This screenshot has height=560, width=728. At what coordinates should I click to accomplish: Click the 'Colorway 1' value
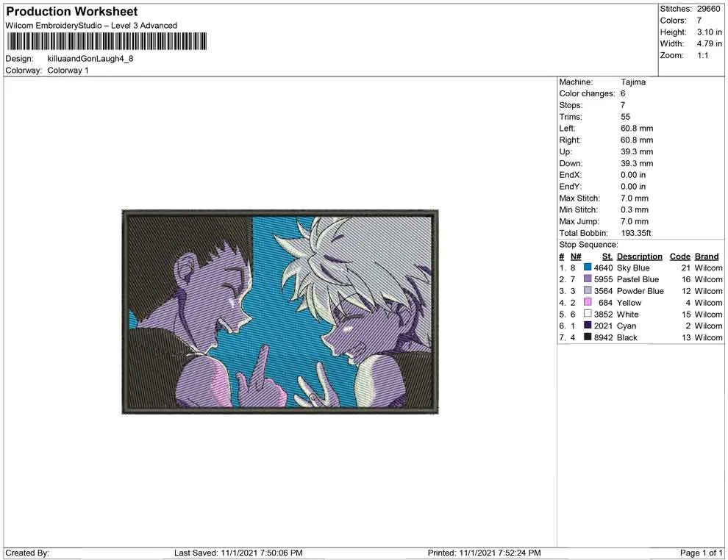pos(68,71)
